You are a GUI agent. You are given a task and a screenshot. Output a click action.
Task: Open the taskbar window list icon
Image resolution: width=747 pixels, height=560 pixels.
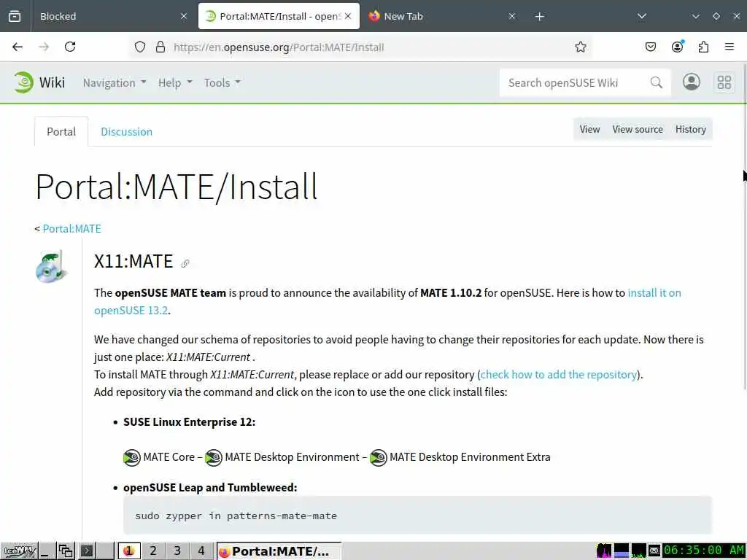coord(66,551)
